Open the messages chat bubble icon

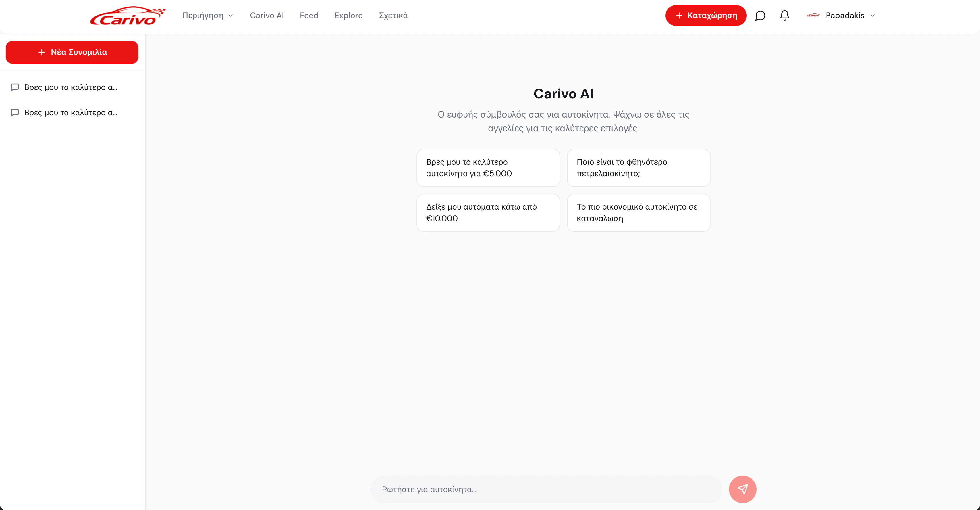coord(760,16)
